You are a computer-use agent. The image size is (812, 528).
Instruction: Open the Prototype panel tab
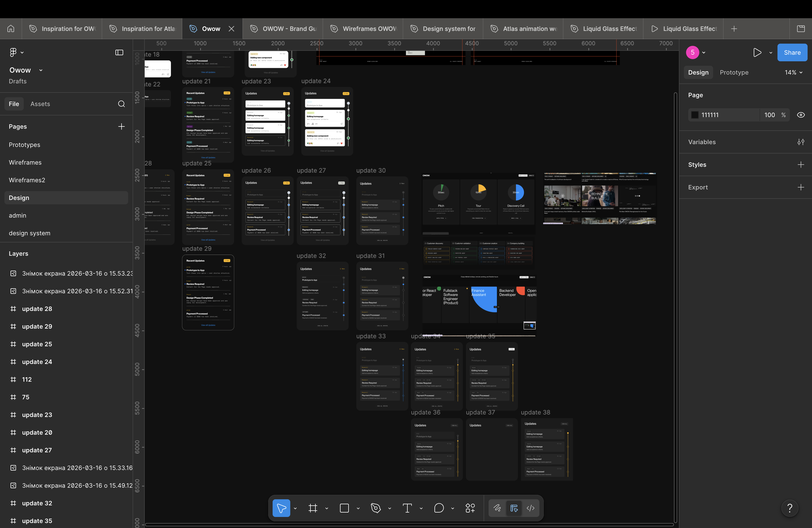click(734, 72)
